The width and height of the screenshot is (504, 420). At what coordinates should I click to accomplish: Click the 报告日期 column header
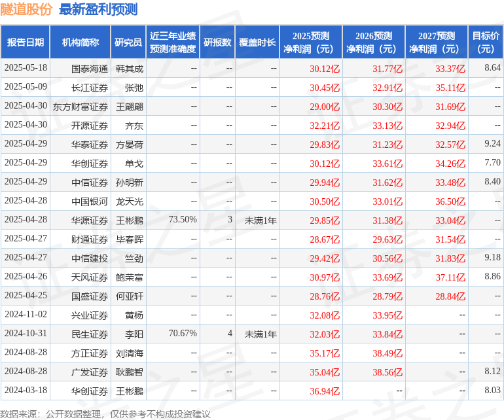26,42
